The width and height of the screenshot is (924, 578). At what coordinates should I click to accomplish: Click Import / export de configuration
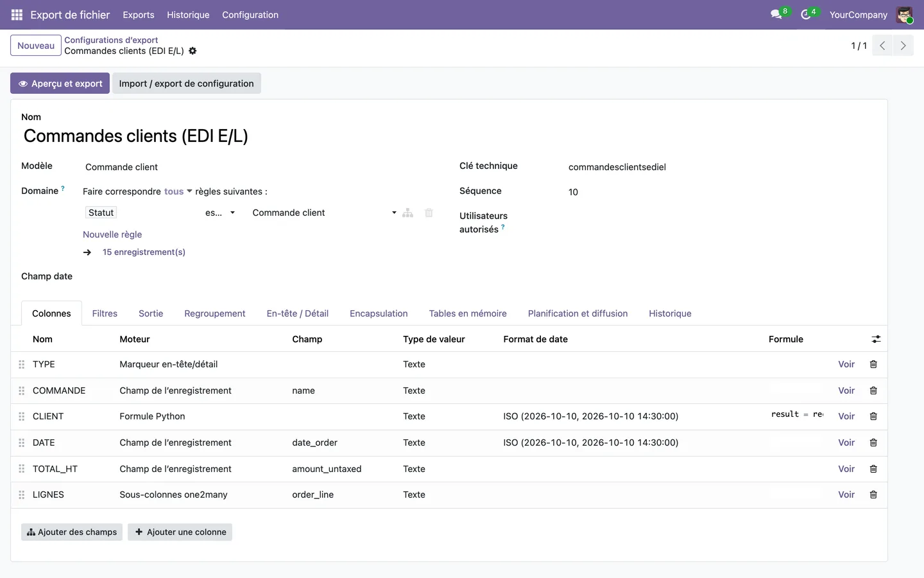coord(186,83)
